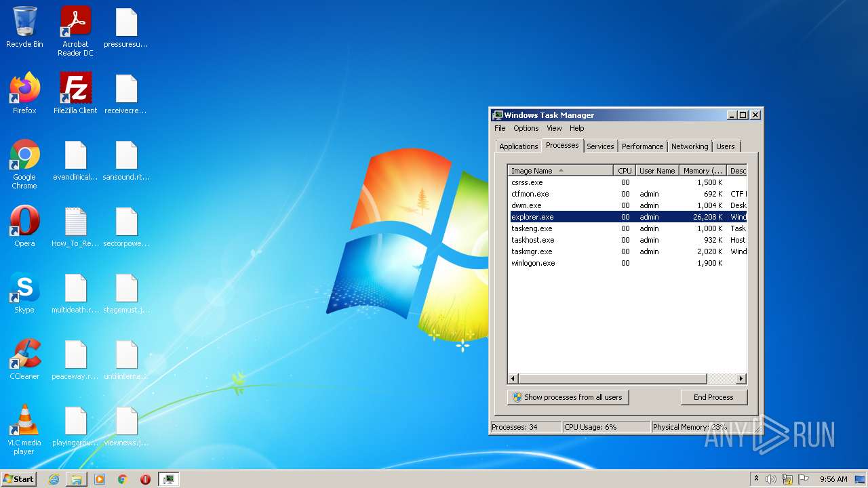Viewport: 868px width, 488px height.
Task: Open Chrome from the taskbar
Action: coord(123,479)
